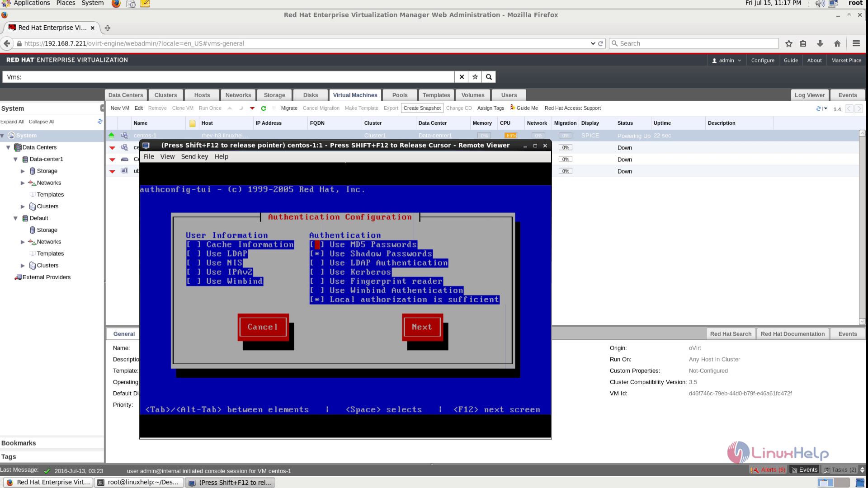Click the yellow comment column header icon
868x488 pixels.
[x=192, y=123]
